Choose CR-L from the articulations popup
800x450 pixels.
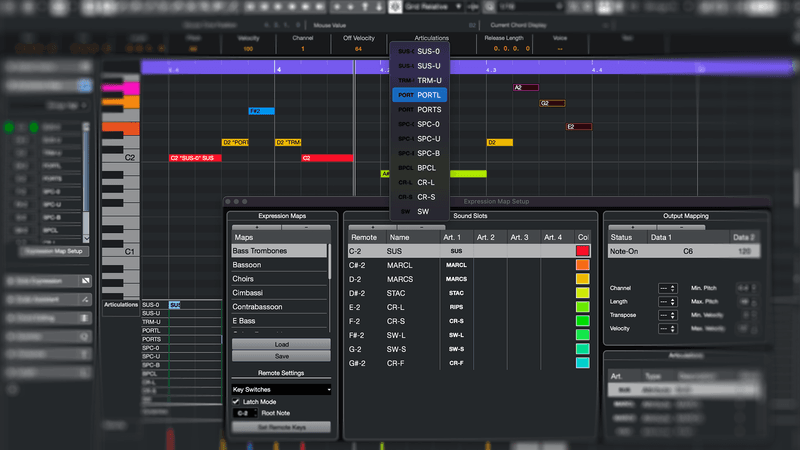click(x=419, y=182)
